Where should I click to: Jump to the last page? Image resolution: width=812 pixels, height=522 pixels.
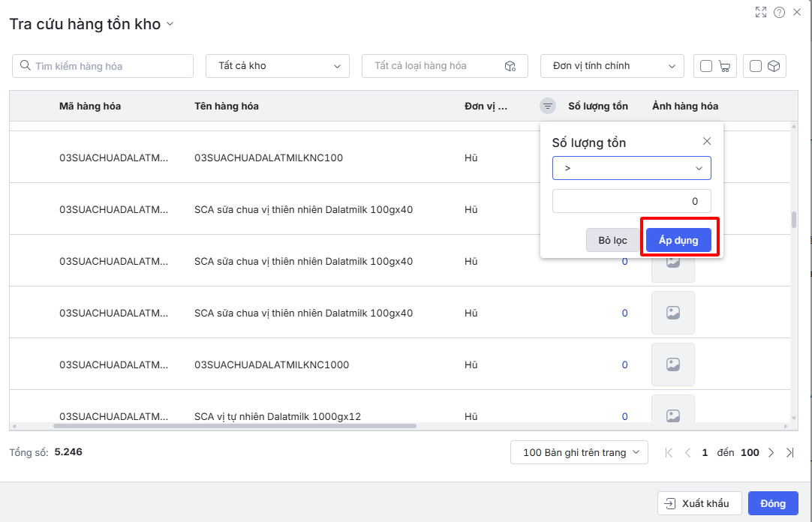(x=789, y=452)
